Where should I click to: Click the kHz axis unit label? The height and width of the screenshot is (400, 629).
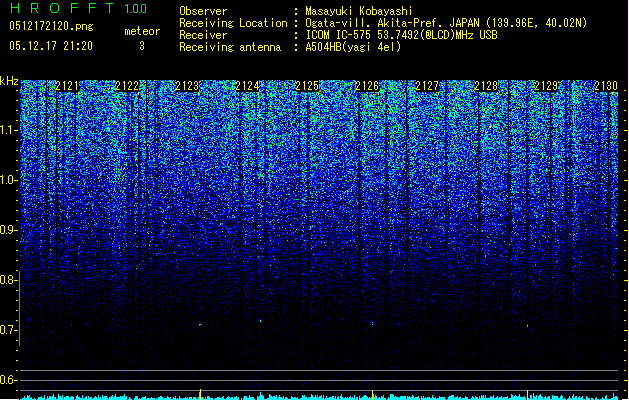(9, 81)
